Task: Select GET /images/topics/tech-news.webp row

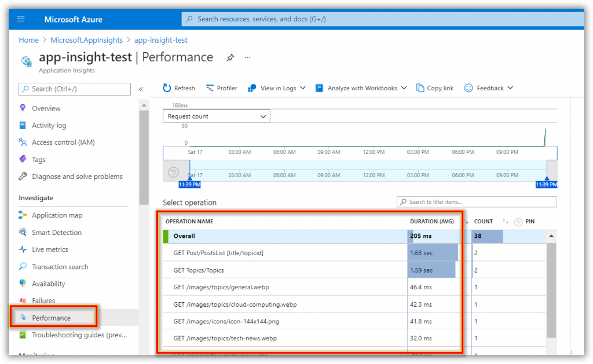Action: 354,339
